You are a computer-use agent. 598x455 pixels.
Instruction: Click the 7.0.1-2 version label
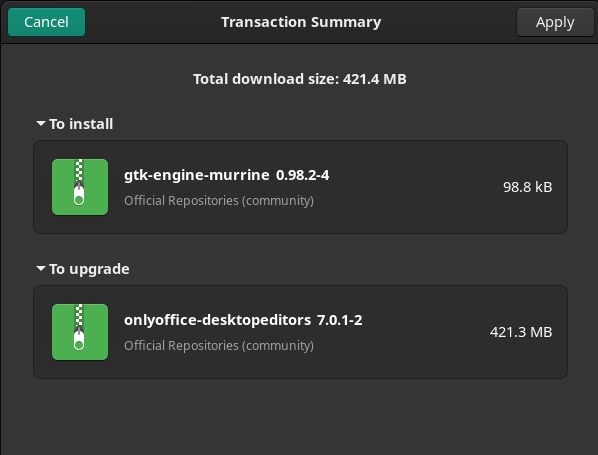339,320
